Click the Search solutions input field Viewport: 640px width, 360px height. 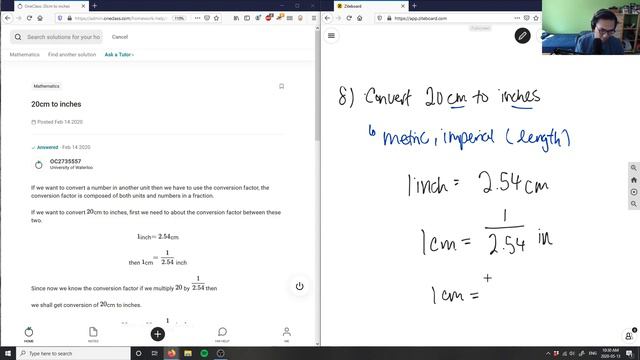[57, 37]
